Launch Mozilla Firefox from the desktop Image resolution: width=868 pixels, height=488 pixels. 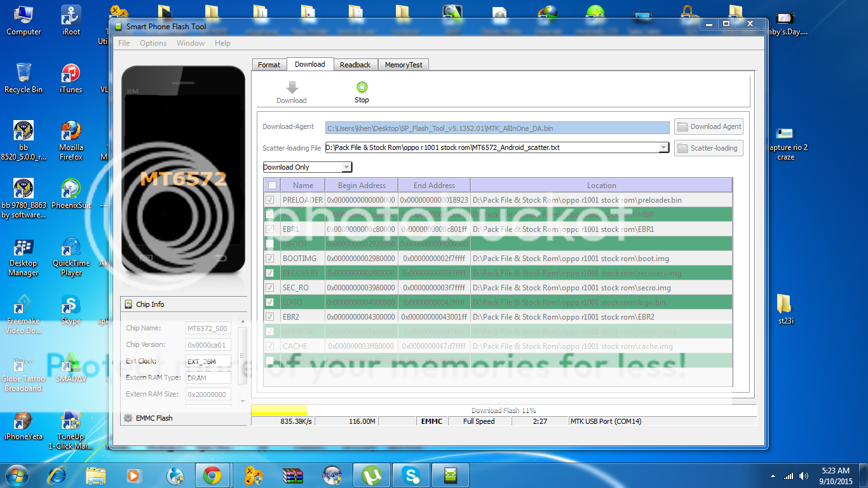71,132
